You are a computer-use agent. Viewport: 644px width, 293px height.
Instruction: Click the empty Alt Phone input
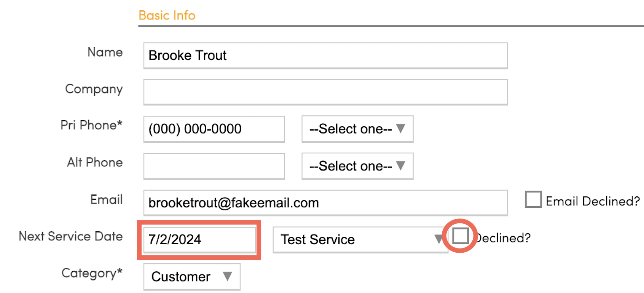click(x=214, y=166)
